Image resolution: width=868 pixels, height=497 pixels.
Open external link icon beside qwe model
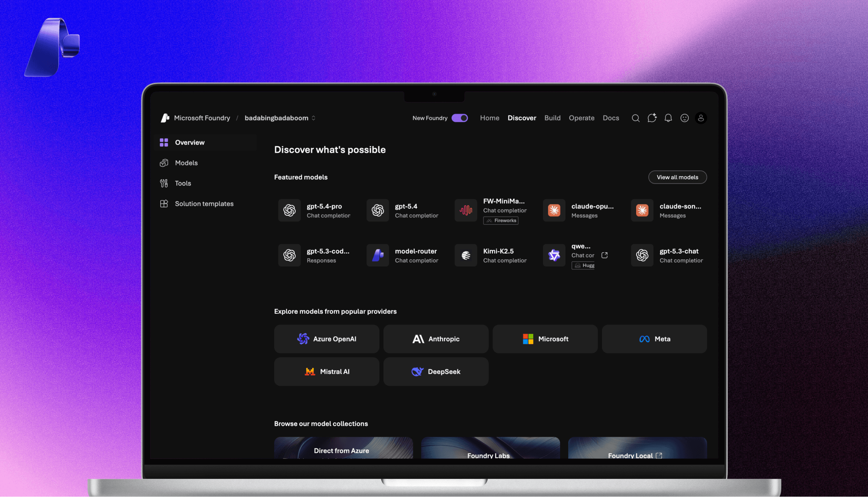(604, 256)
